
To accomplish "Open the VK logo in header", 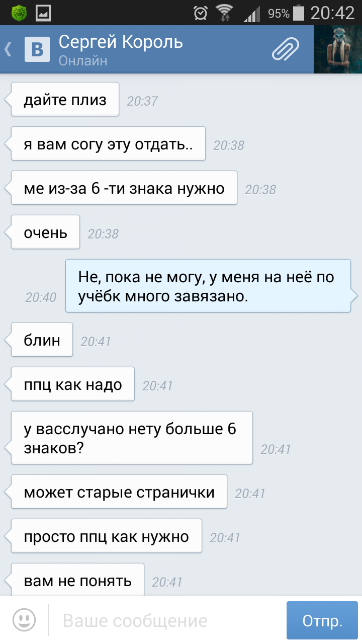I will (x=37, y=49).
